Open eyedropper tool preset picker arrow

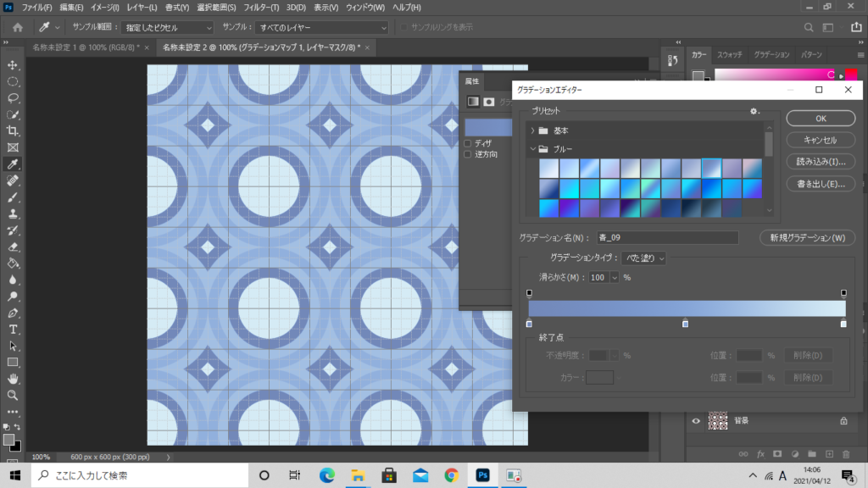point(57,27)
